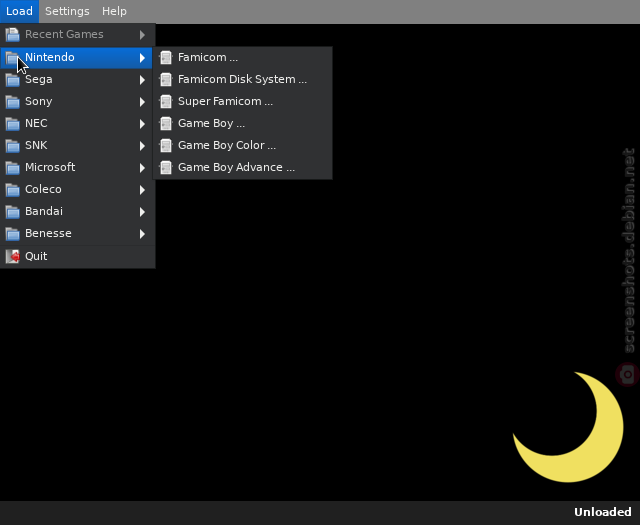Expand the Bandai submenu arrow
Screen dimensions: 640x525
142,212
